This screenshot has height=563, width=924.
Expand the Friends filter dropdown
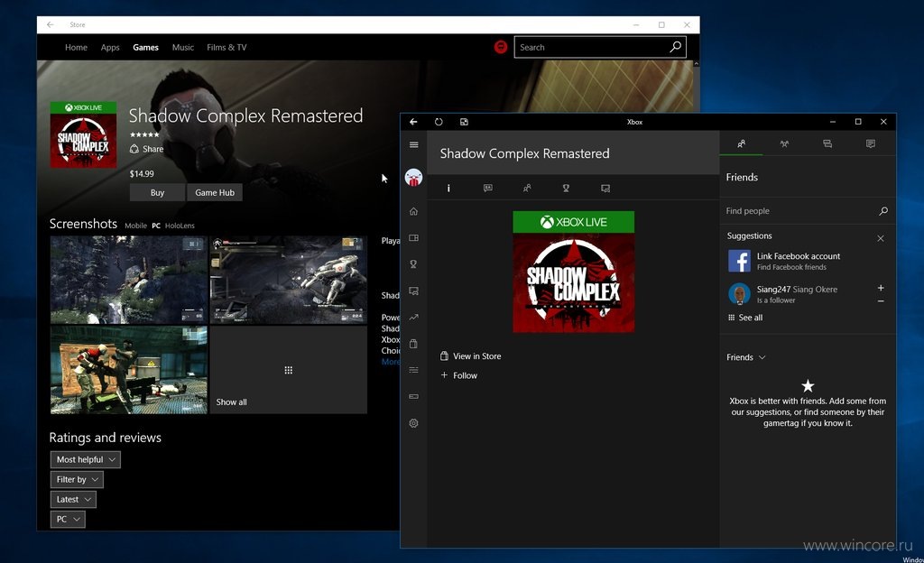(x=746, y=357)
